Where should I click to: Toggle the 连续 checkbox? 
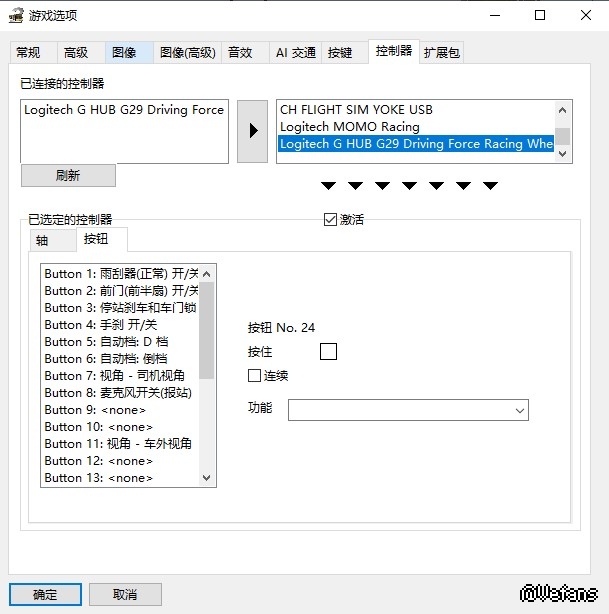255,375
